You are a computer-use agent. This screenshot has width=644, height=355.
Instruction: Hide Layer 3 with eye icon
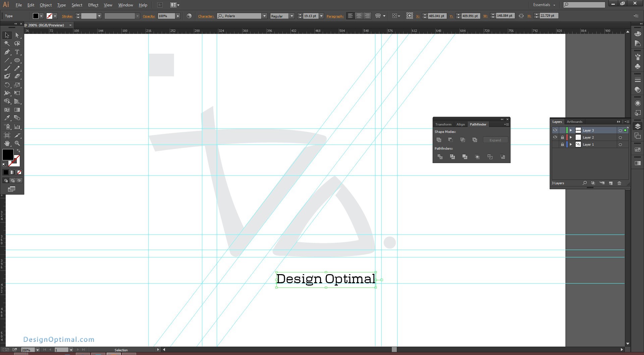[555, 130]
